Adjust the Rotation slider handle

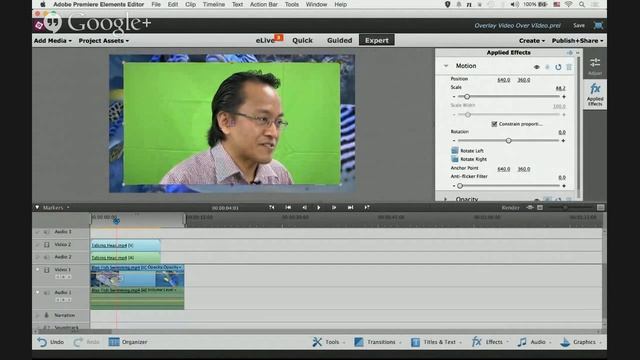509,140
